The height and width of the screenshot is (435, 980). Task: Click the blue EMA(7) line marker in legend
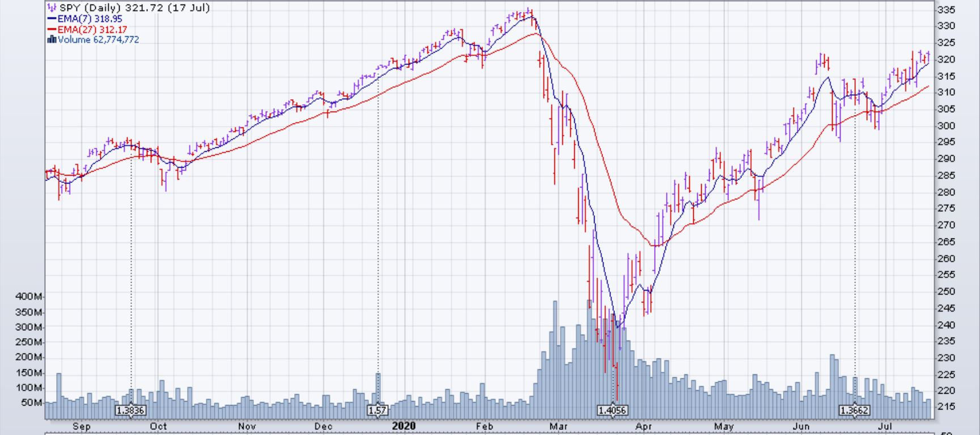click(x=52, y=19)
